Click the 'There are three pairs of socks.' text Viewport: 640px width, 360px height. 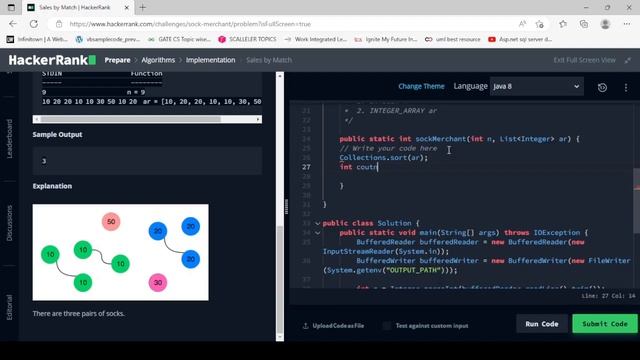(x=79, y=313)
